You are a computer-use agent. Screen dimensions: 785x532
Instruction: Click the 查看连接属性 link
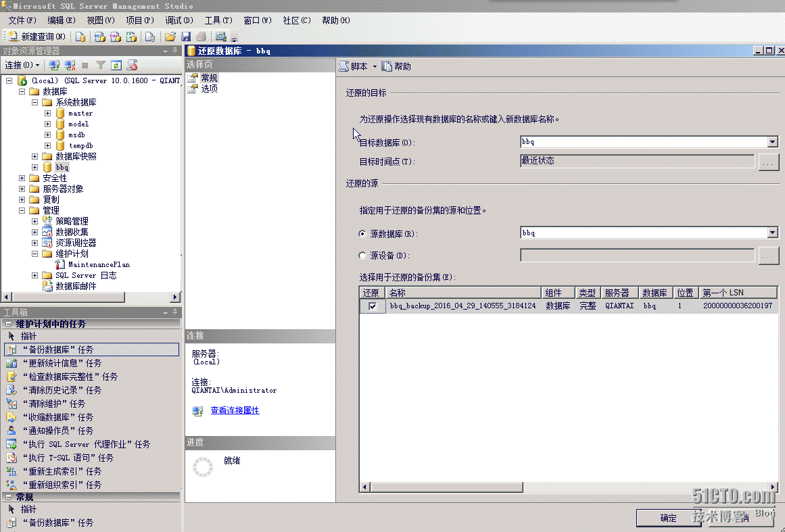point(235,410)
